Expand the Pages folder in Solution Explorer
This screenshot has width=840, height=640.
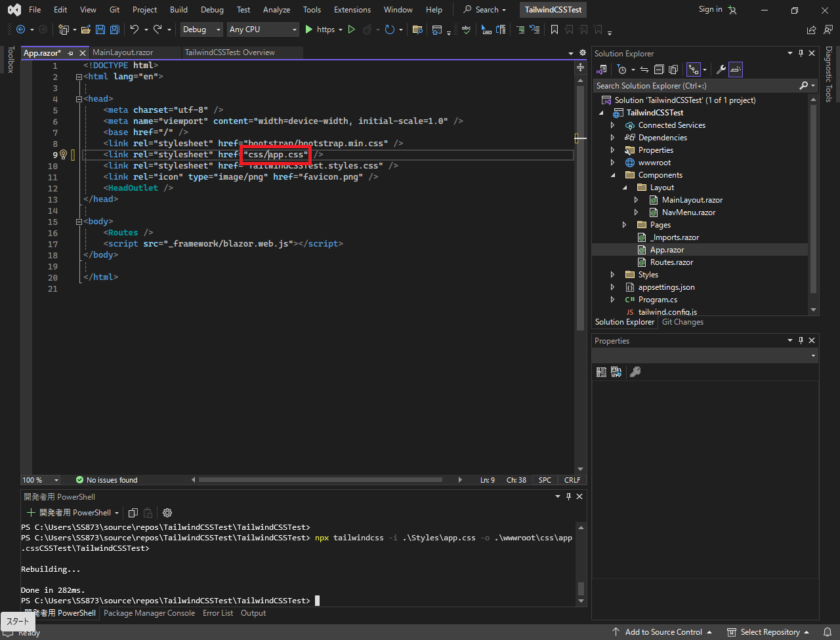625,225
